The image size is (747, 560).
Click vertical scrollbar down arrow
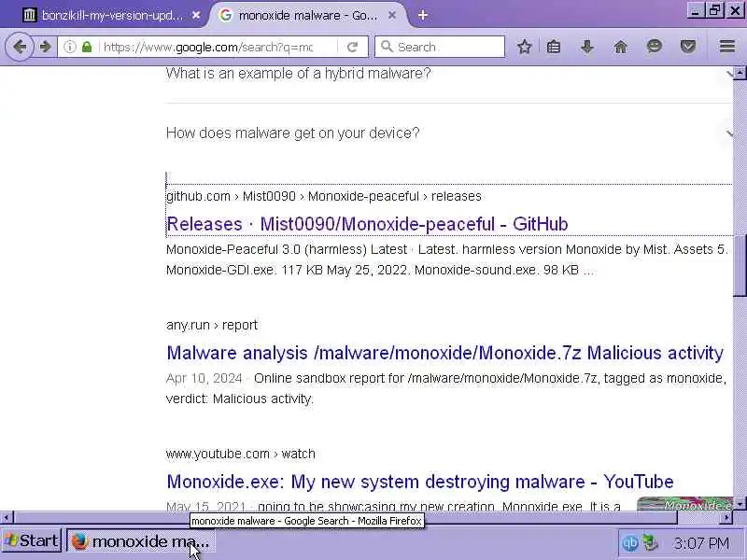click(740, 503)
